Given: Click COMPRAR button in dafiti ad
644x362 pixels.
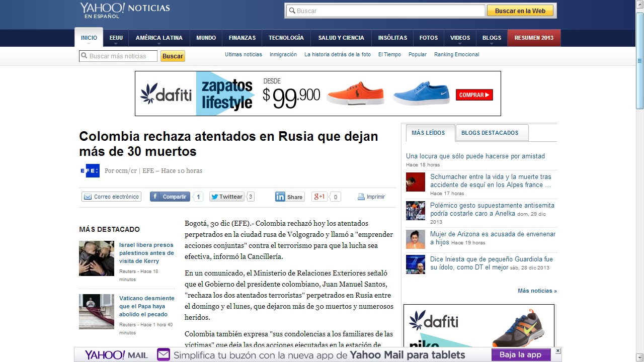Looking at the screenshot, I should coord(474,95).
